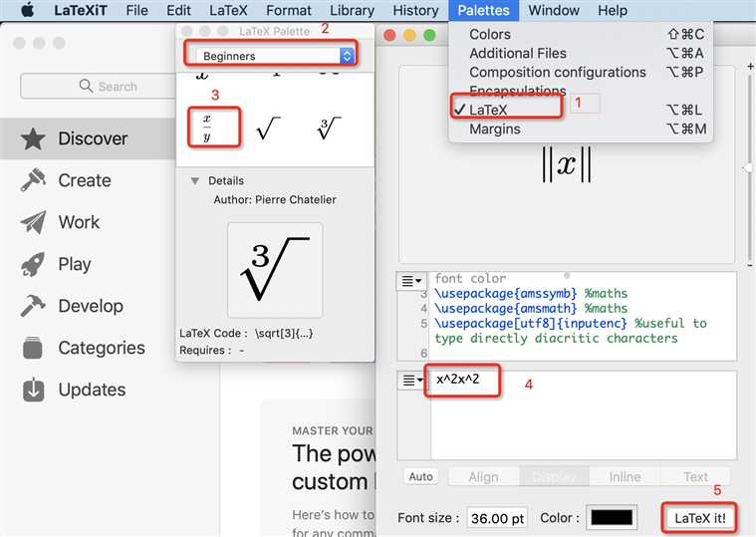
Task: Choose Additional Files palette entry
Action: pyautogui.click(x=581, y=53)
